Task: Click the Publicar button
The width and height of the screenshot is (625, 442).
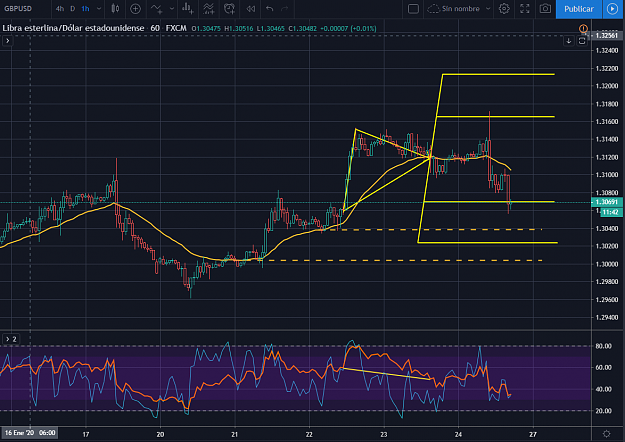Action: pyautogui.click(x=579, y=9)
